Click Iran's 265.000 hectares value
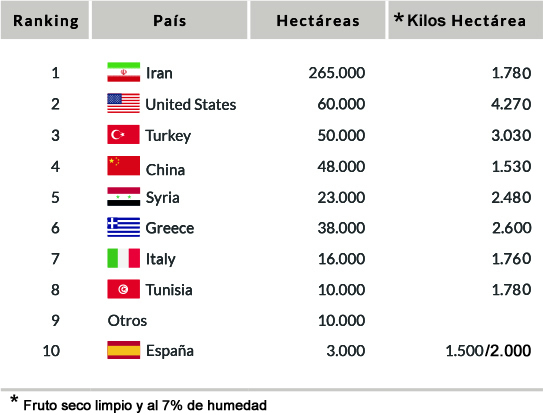Viewport: 543px width, 415px height. tap(337, 73)
